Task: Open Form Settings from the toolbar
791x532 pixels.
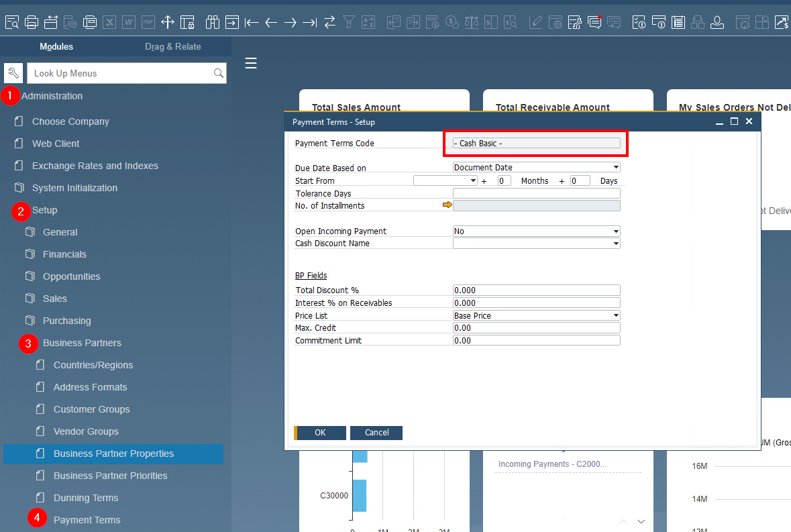Action: [556, 22]
